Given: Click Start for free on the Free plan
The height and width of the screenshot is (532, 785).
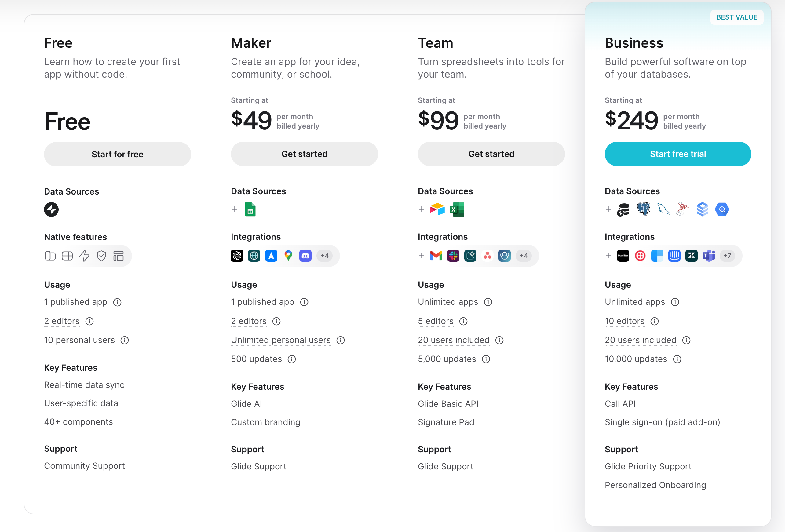Looking at the screenshot, I should click(117, 154).
